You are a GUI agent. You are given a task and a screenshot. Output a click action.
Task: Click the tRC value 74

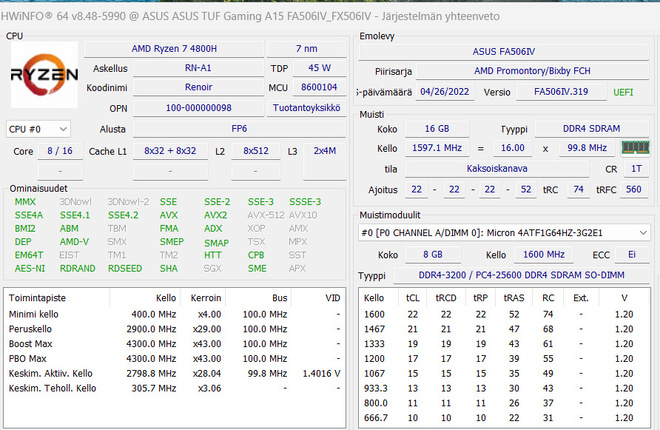[578, 190]
